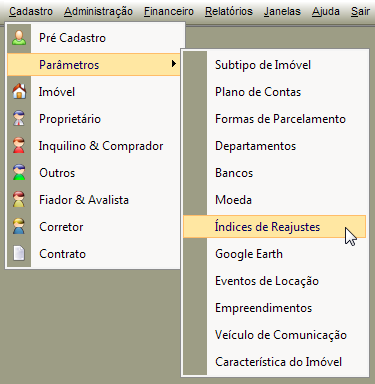Click the blank page Contrato icon
375x384 pixels.
point(19,253)
